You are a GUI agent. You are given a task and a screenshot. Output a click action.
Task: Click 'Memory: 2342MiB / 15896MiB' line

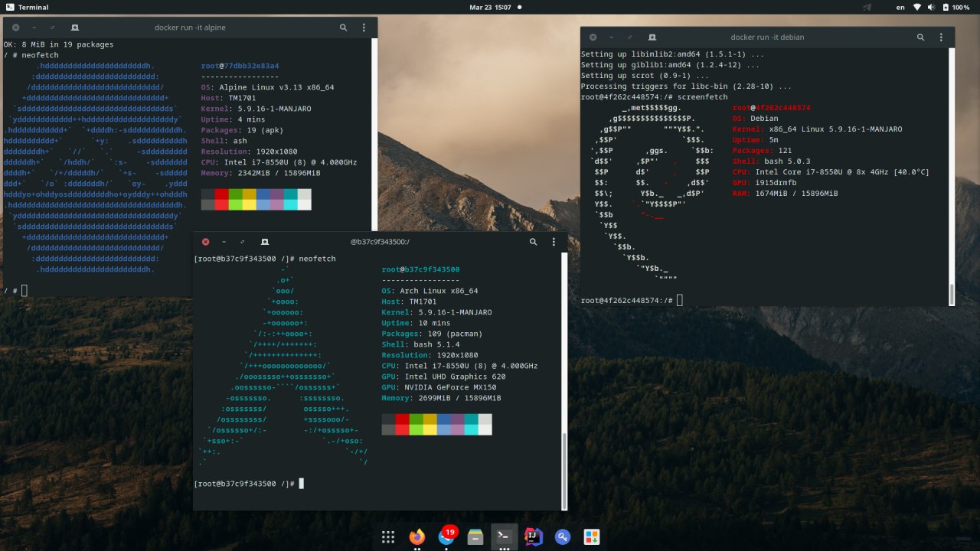point(261,173)
